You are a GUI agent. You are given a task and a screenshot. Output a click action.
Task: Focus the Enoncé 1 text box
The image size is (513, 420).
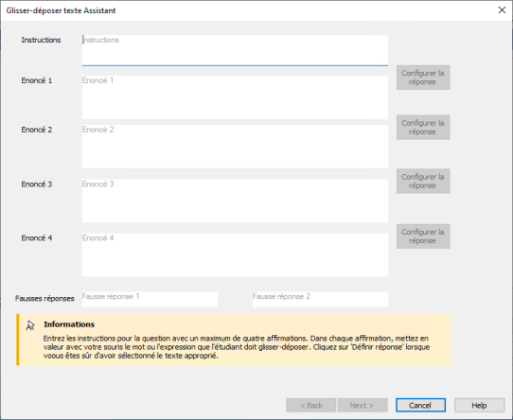coord(235,97)
